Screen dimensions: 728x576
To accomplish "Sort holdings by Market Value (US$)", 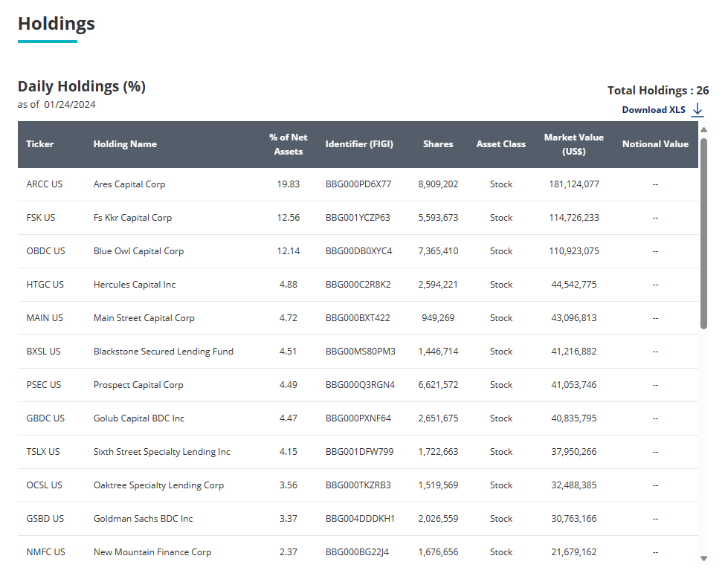I will click(573, 144).
